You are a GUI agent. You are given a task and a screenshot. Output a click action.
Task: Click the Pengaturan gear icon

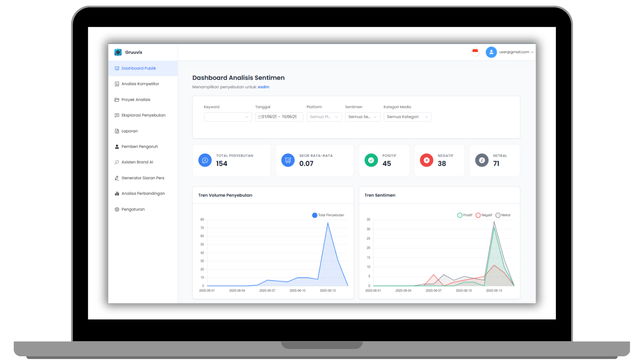pyautogui.click(x=117, y=209)
